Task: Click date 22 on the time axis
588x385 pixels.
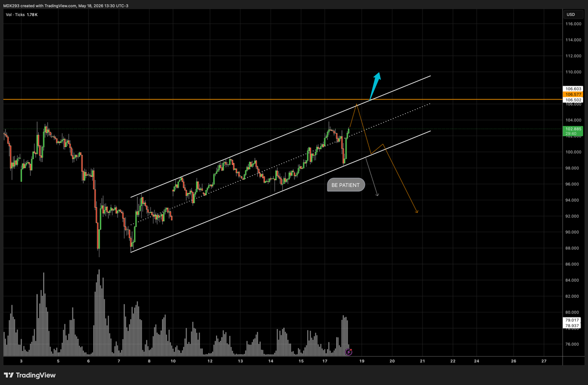Action: [x=453, y=361]
